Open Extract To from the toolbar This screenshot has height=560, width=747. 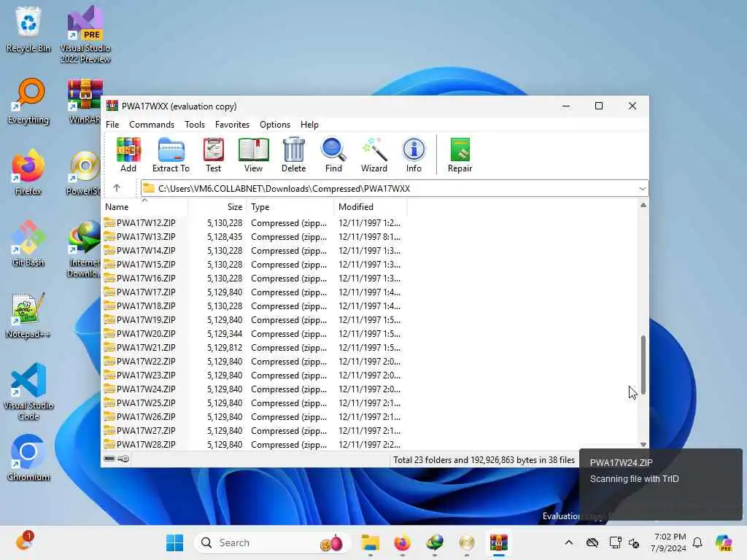pos(171,155)
